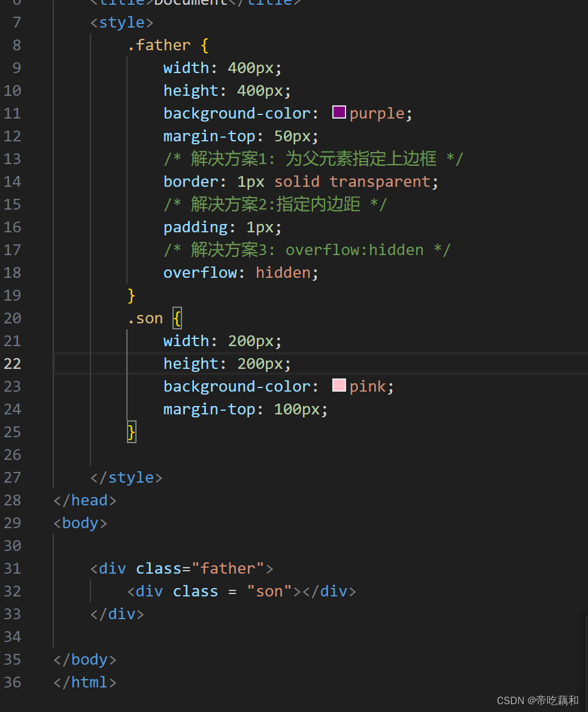Click the word transparent in border rule
Image resolution: width=588 pixels, height=712 pixels.
380,181
